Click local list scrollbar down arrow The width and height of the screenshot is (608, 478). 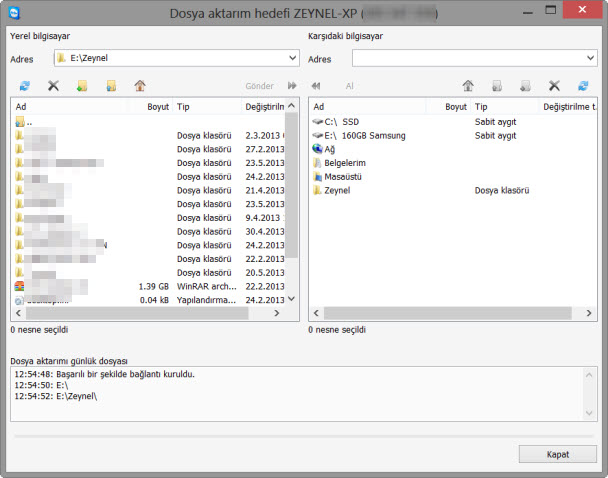tap(292, 298)
